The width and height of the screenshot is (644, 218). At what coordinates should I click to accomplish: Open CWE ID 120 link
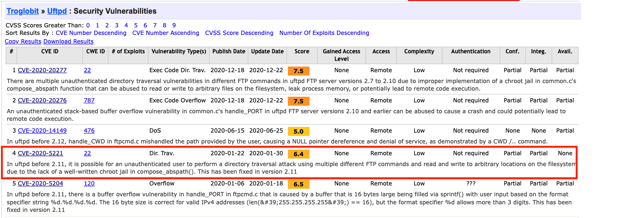(x=89, y=184)
